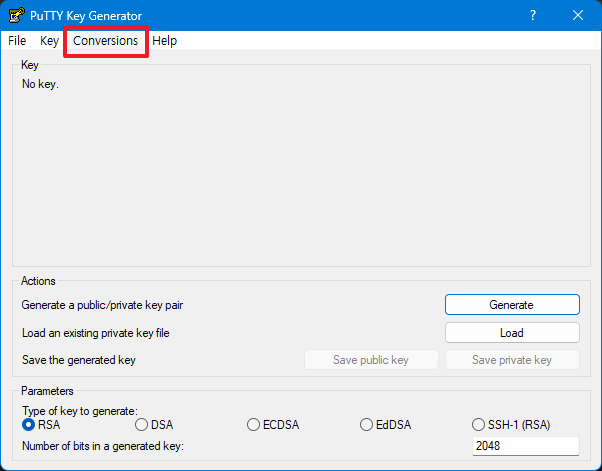Click the Save private key button
This screenshot has height=471, width=602.
tap(512, 360)
